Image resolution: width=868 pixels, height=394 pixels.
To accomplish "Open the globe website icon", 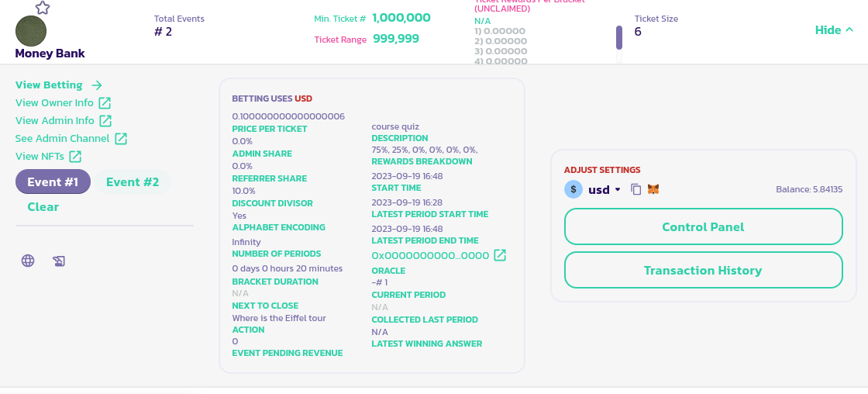I will tap(28, 261).
